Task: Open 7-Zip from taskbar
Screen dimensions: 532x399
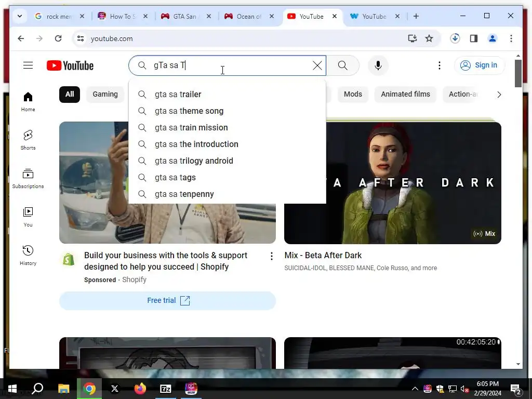Action: pyautogui.click(x=166, y=389)
